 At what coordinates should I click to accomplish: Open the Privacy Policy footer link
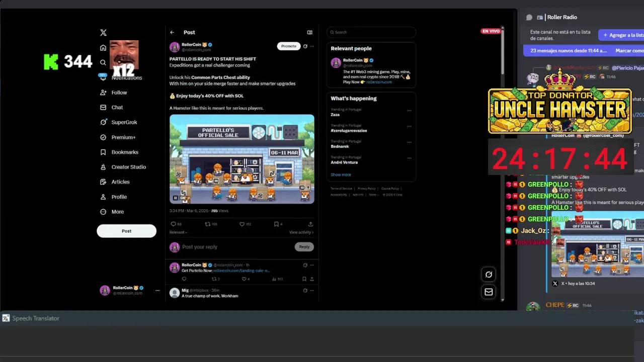click(x=367, y=189)
